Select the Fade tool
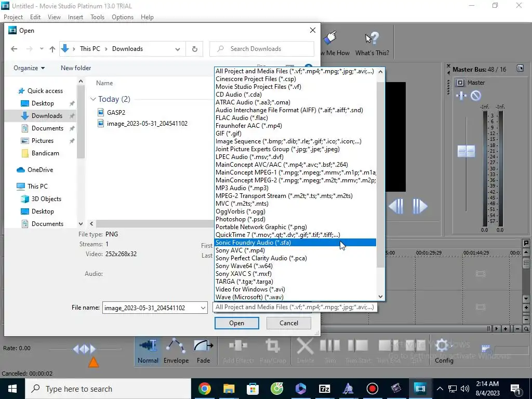Image resolution: width=532 pixels, height=399 pixels. point(203,351)
